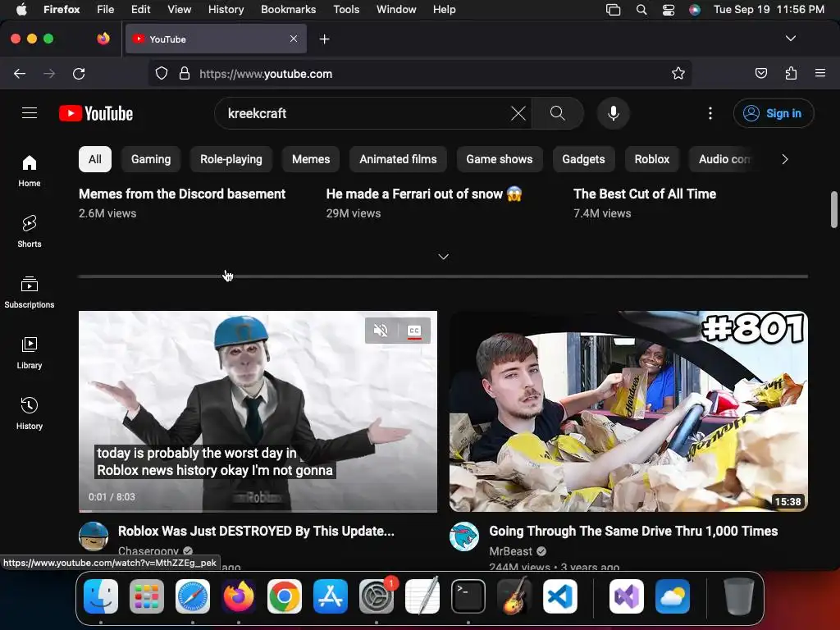Select the Memes chip

tap(311, 159)
